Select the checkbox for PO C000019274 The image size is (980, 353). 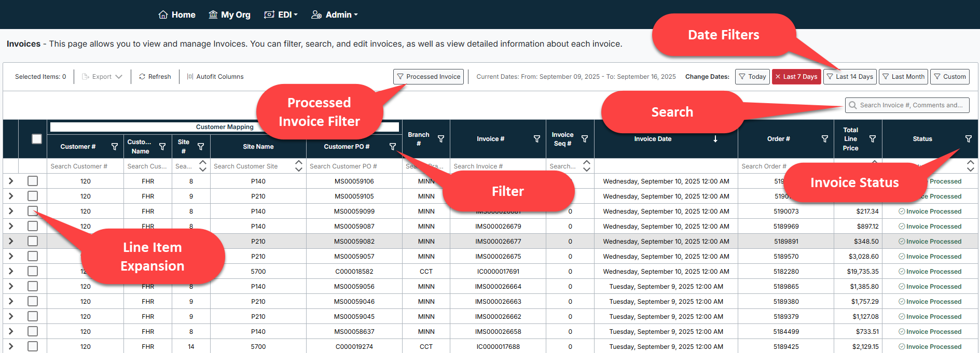(33, 346)
